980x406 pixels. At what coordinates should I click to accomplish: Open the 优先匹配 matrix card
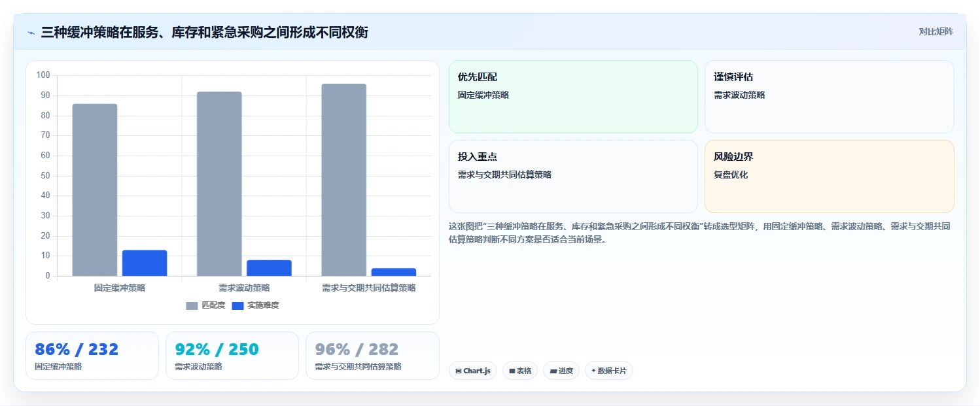pos(573,97)
